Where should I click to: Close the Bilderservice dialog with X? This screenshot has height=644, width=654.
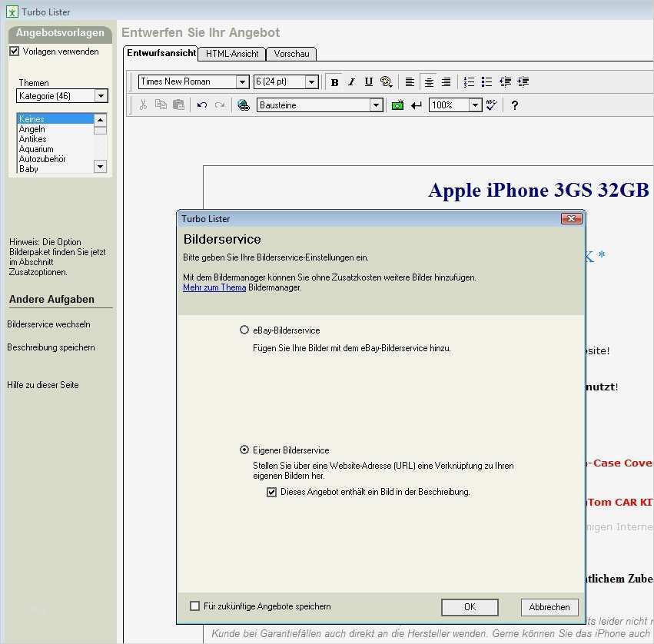point(571,218)
